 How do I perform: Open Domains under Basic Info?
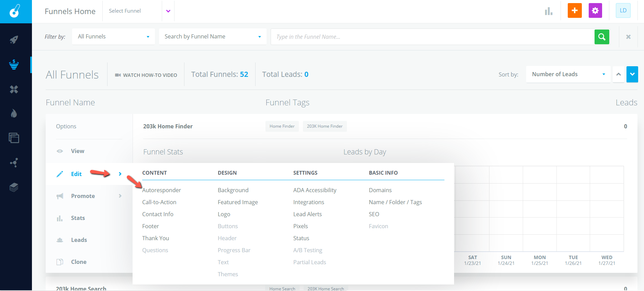click(380, 190)
